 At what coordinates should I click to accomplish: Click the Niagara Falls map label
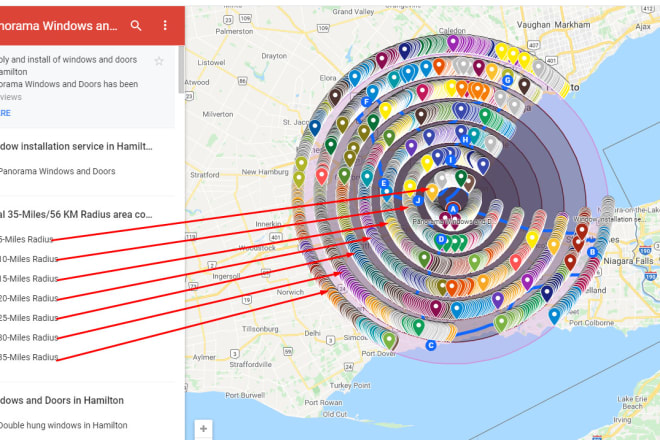pyautogui.click(x=628, y=261)
